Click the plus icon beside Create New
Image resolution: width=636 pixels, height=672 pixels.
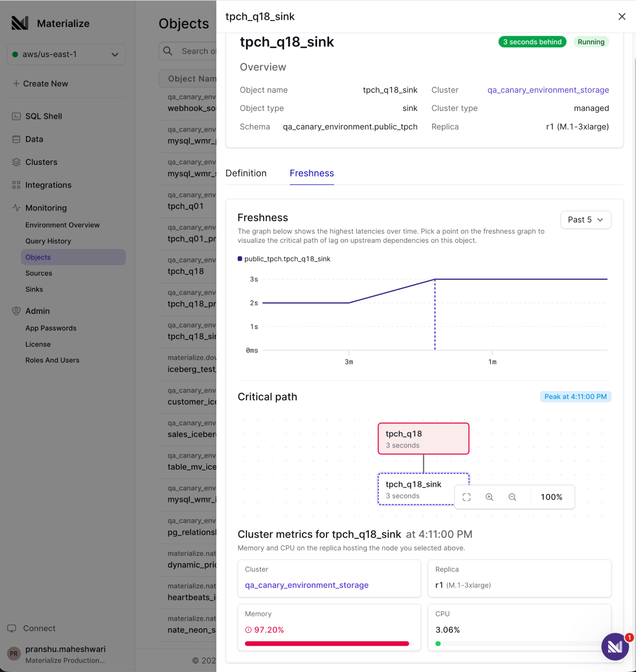[x=16, y=83]
